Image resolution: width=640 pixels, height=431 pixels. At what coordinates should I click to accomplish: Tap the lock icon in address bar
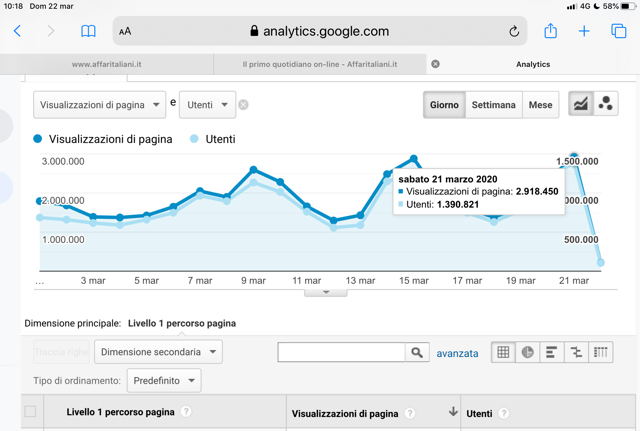254,31
